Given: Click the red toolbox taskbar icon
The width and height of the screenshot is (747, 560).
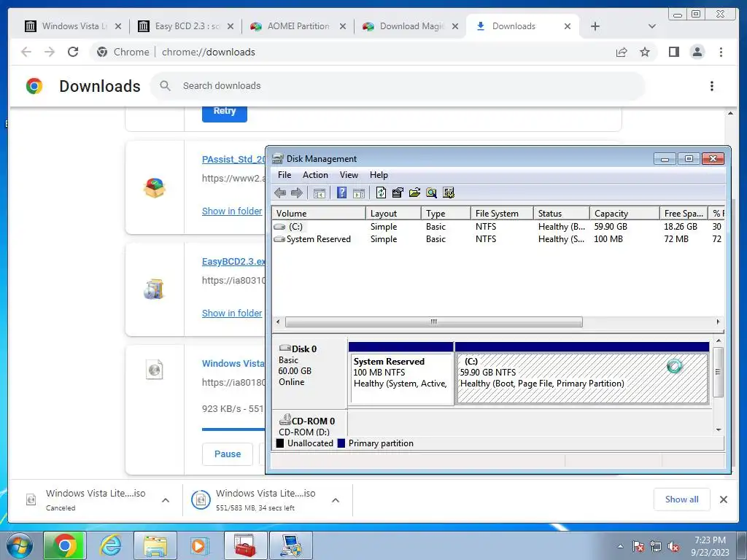Looking at the screenshot, I should pos(245,545).
